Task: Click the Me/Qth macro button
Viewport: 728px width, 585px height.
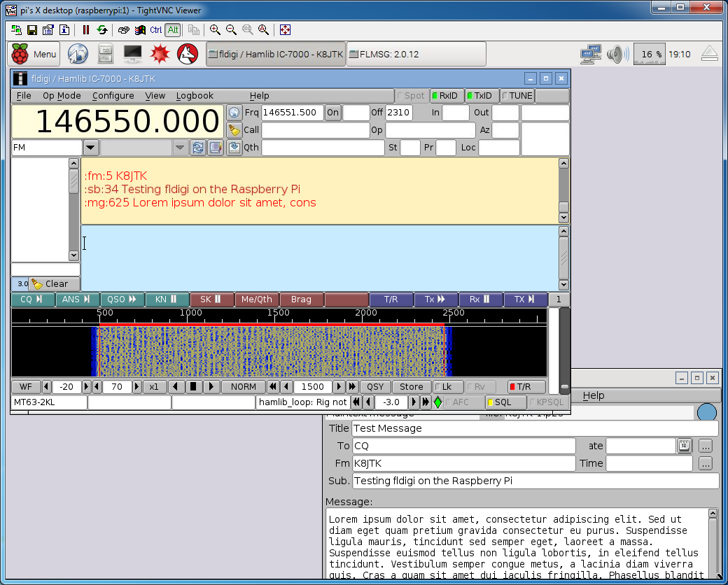Action: tap(257, 299)
